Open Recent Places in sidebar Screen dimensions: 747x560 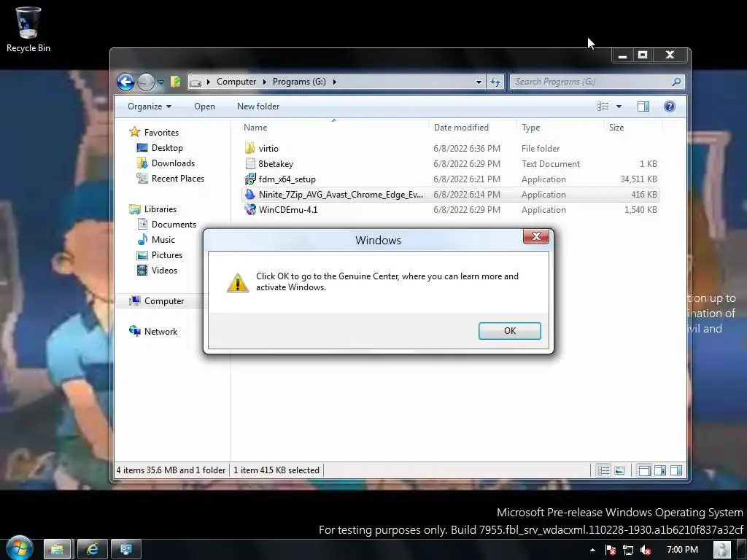(178, 178)
